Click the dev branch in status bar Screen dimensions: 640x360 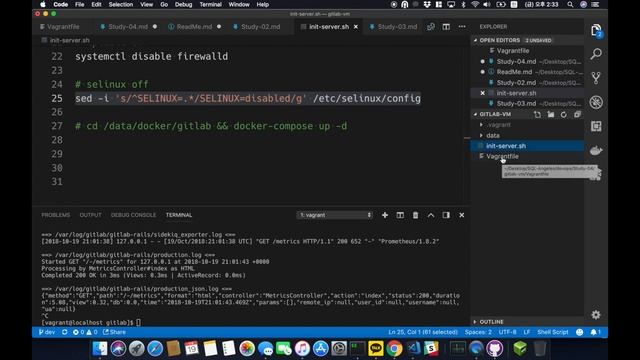(x=47, y=332)
